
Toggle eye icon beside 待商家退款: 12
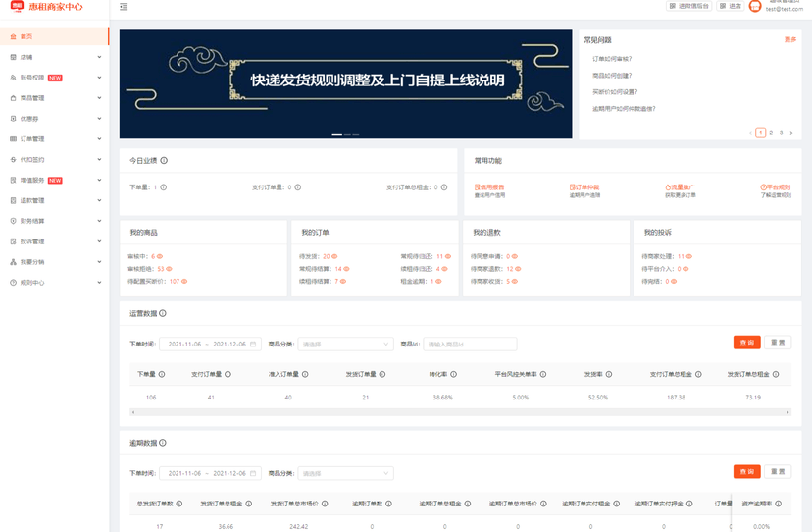point(518,269)
